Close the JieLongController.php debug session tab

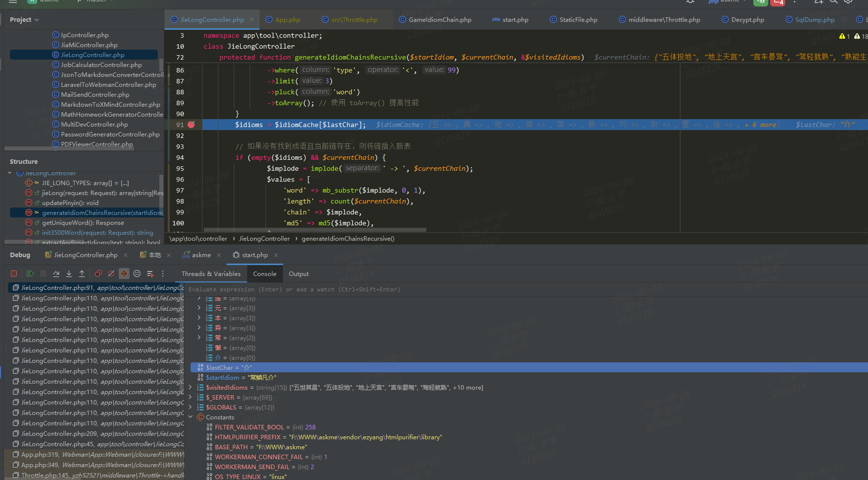[126, 255]
